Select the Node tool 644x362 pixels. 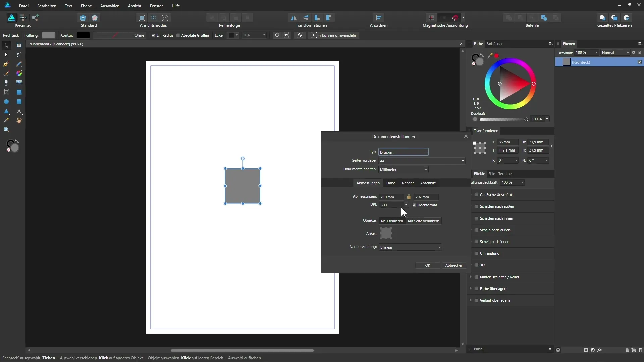[6, 55]
